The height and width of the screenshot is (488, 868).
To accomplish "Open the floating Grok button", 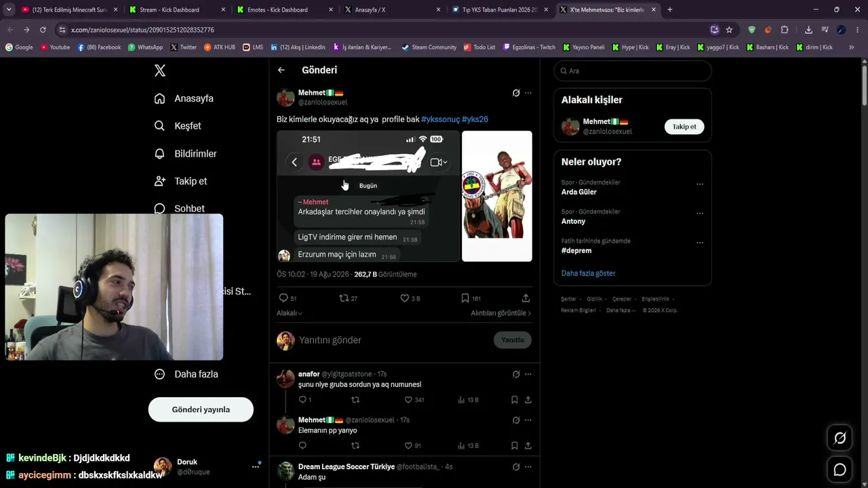I will pos(840,439).
